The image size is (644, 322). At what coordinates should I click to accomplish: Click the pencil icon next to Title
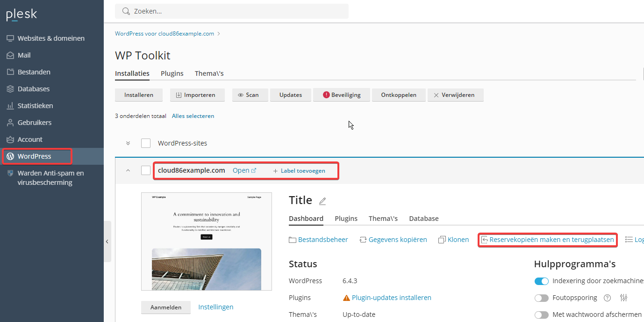pyautogui.click(x=322, y=201)
